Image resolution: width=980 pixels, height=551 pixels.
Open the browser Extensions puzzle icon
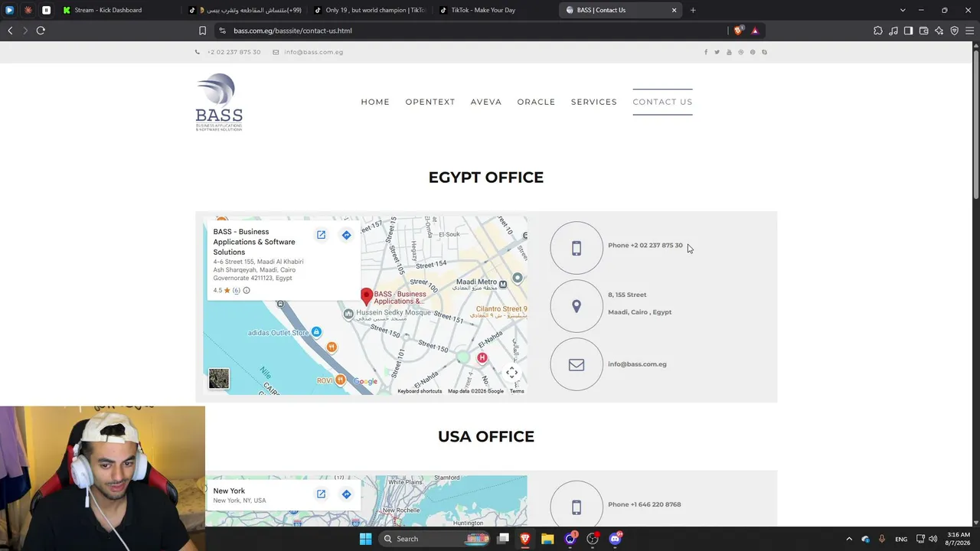tap(878, 31)
